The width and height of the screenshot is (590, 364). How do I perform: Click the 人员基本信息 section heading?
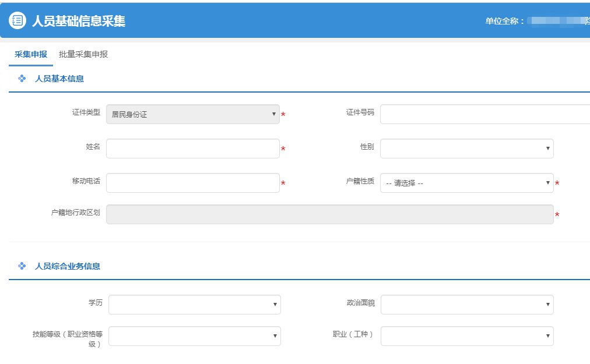pos(59,79)
